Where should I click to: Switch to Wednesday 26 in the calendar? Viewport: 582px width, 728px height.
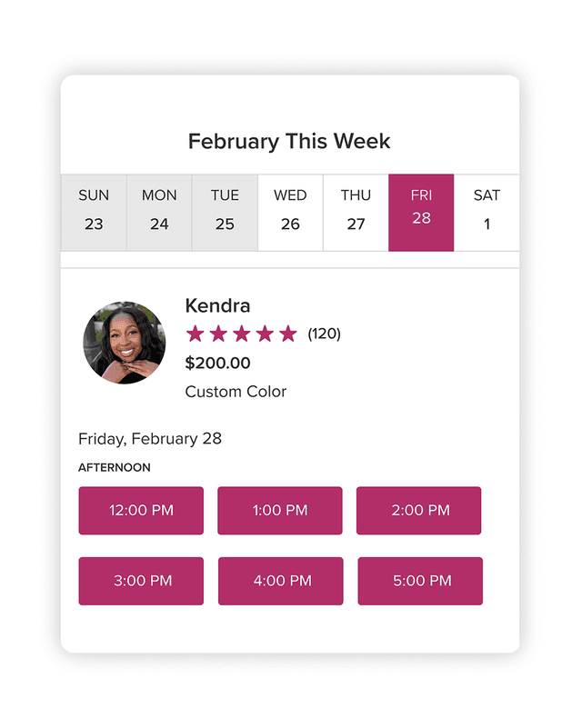click(x=290, y=210)
